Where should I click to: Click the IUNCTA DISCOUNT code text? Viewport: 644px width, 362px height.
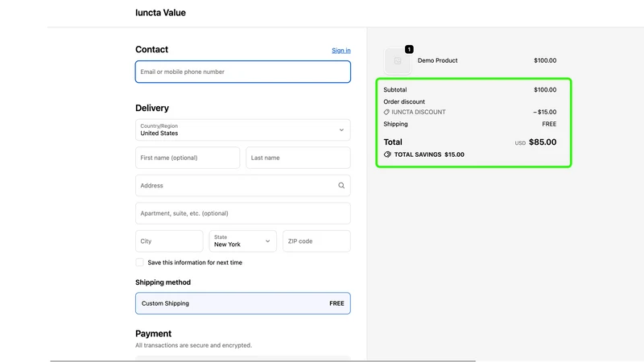(x=418, y=112)
